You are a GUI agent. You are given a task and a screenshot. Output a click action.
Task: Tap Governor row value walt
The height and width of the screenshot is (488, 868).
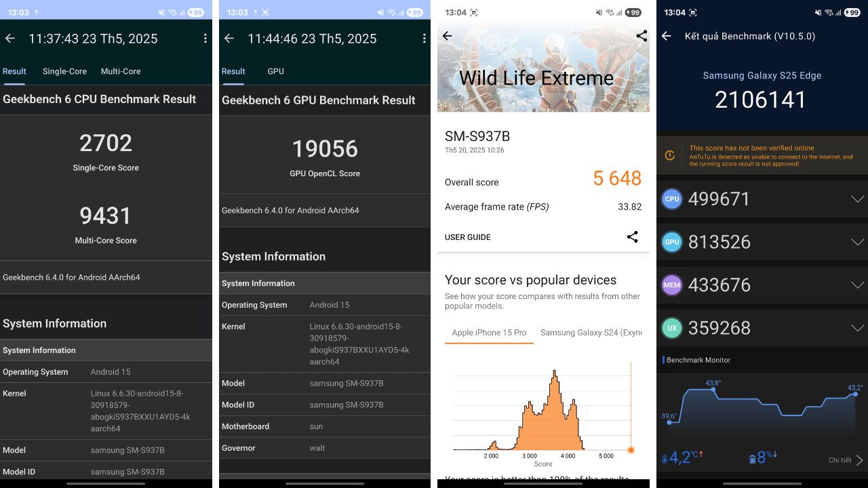pyautogui.click(x=317, y=448)
